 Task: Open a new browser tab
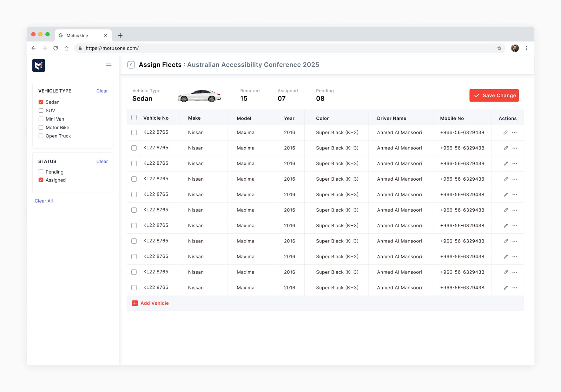pyautogui.click(x=120, y=36)
